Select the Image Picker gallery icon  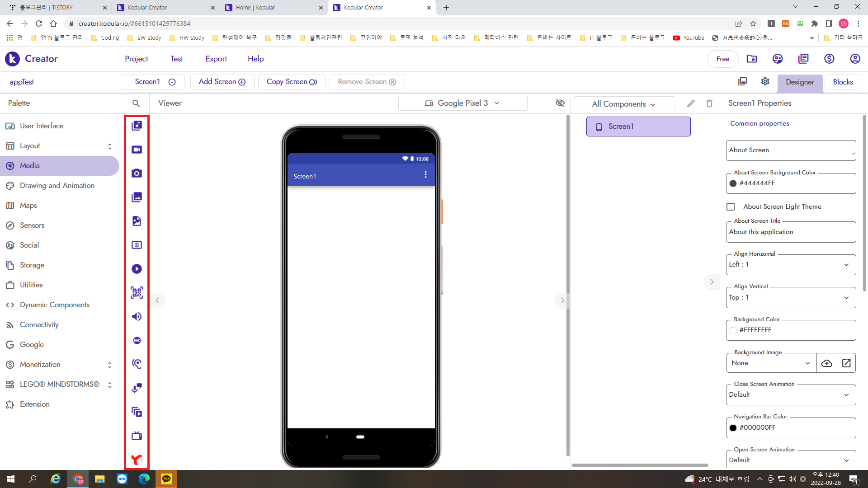point(137,197)
